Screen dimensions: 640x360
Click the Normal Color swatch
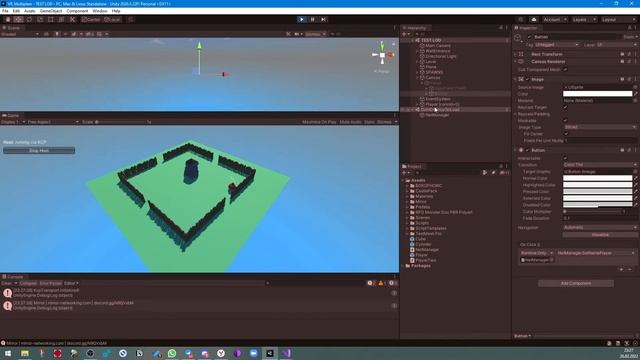[598, 178]
